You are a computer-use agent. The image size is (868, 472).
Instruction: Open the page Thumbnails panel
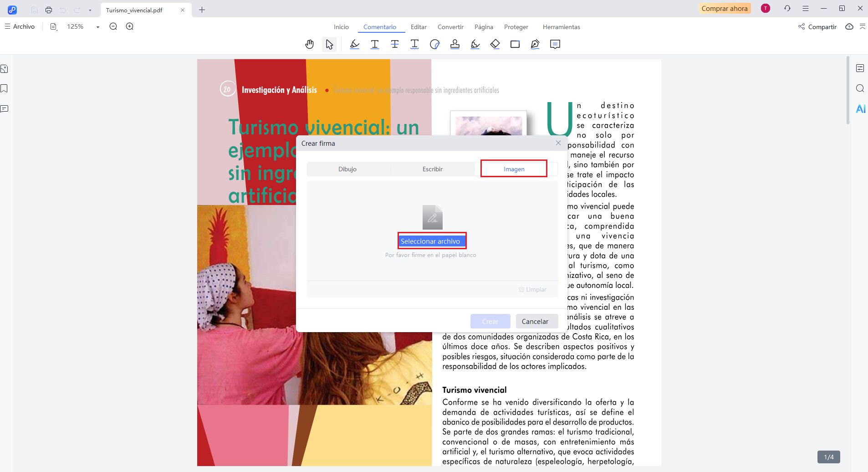[5, 68]
